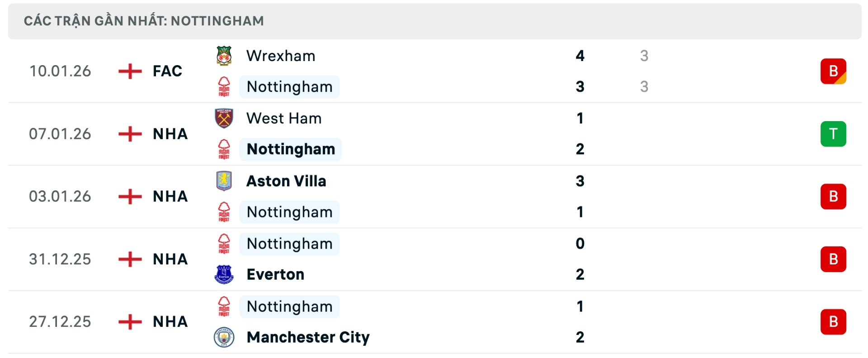Click the B badge for Wrexham match

click(833, 71)
